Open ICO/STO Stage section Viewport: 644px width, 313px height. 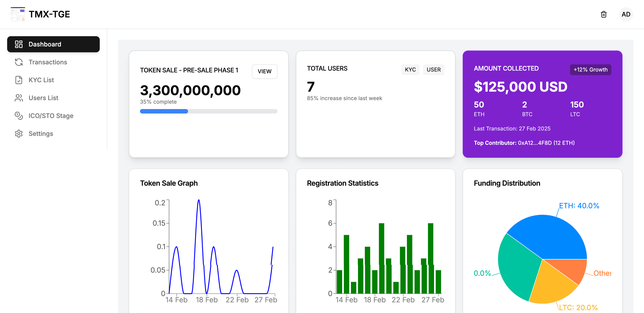coord(53,116)
